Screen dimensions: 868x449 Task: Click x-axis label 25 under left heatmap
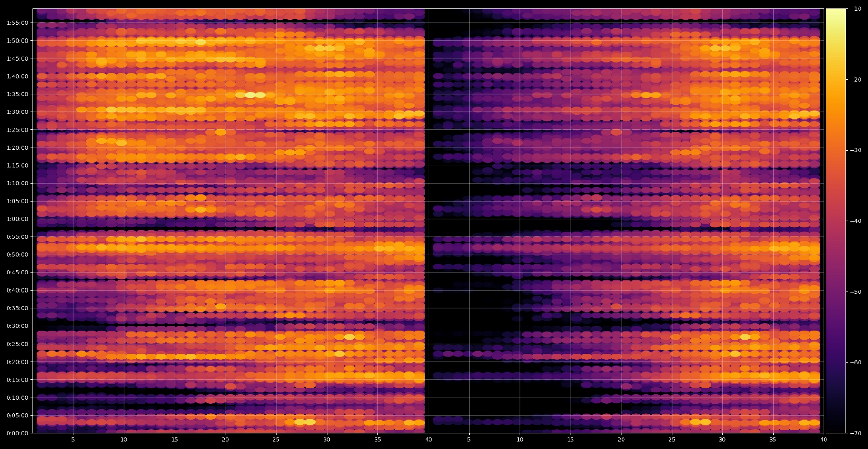point(276,440)
